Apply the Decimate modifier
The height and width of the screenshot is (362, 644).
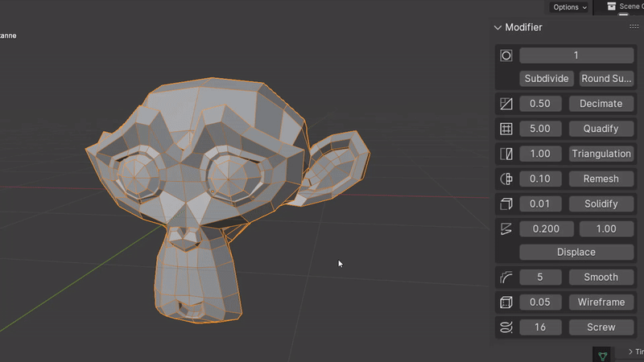(x=601, y=104)
